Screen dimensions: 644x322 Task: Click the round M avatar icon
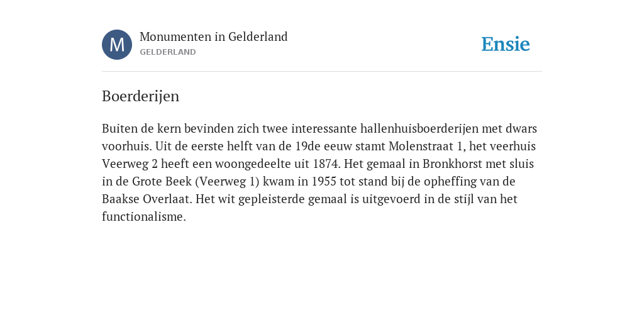117,45
